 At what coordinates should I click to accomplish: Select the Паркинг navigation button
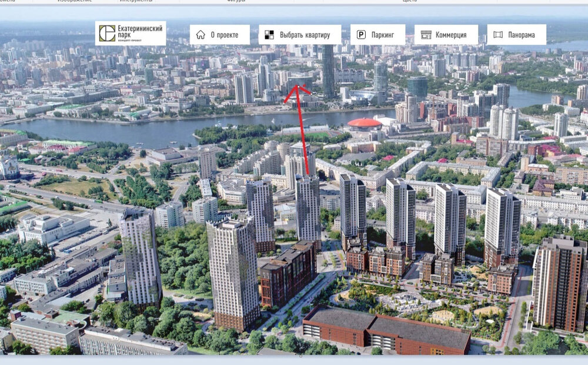point(378,35)
